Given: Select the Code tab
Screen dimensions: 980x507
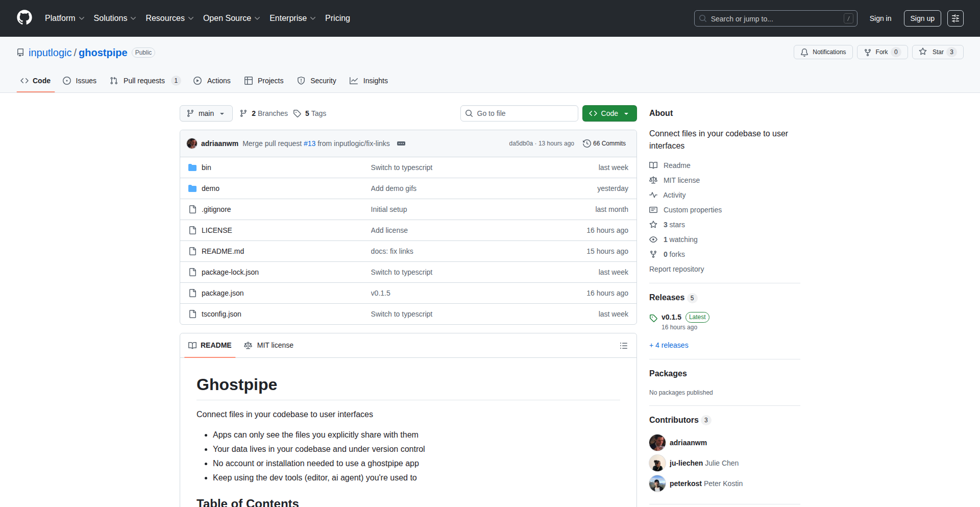Looking at the screenshot, I should [36, 81].
